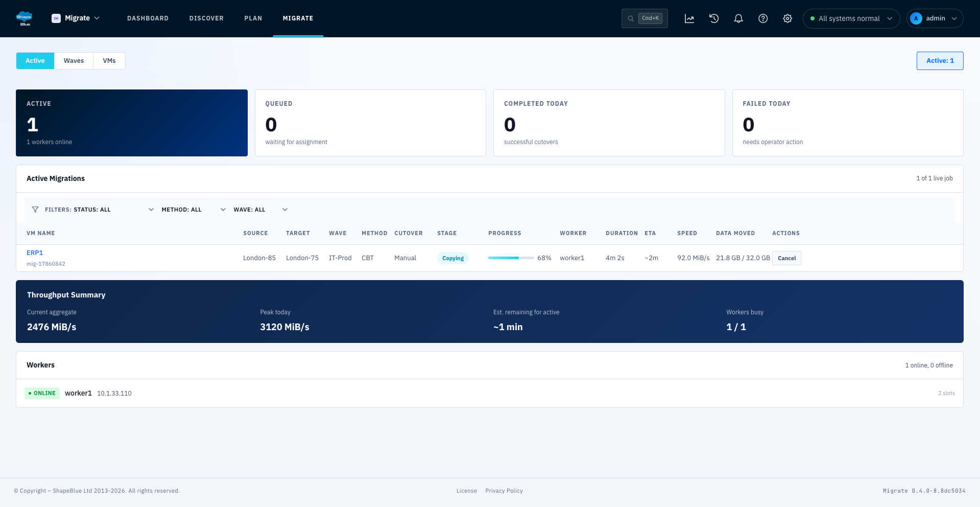
Task: Click the 3120 MiB/s peak value
Action: coord(284,327)
